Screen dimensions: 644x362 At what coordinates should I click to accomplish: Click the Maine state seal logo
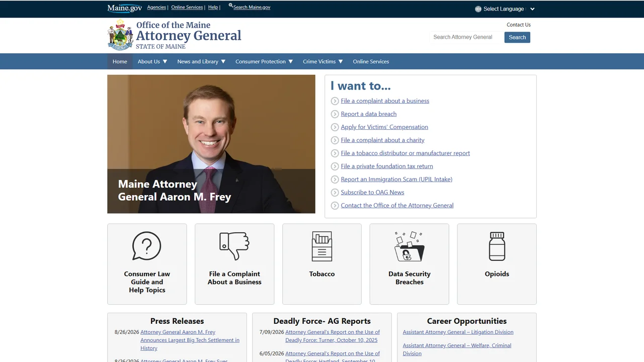tap(120, 35)
